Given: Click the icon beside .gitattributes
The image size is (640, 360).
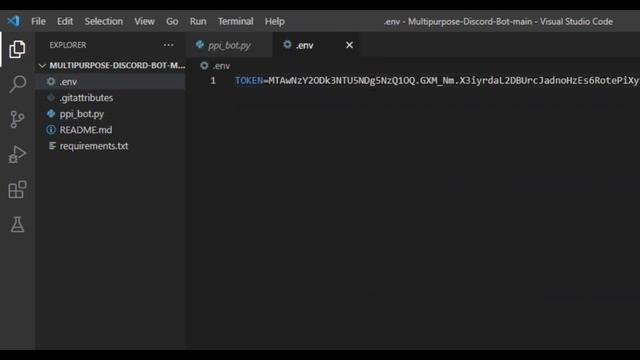Looking at the screenshot, I should [51, 98].
